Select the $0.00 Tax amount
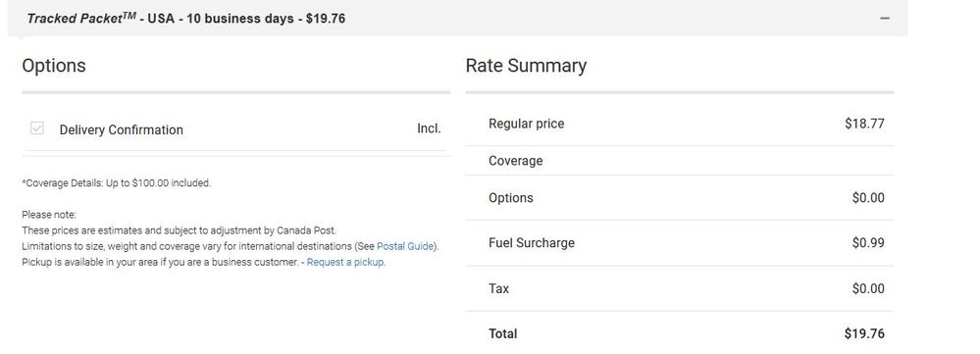The width and height of the screenshot is (980, 354). 868,288
